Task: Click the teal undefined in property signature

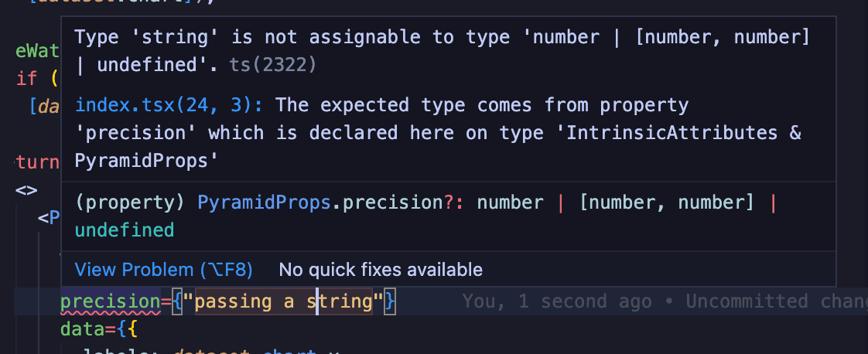Action: click(x=124, y=230)
